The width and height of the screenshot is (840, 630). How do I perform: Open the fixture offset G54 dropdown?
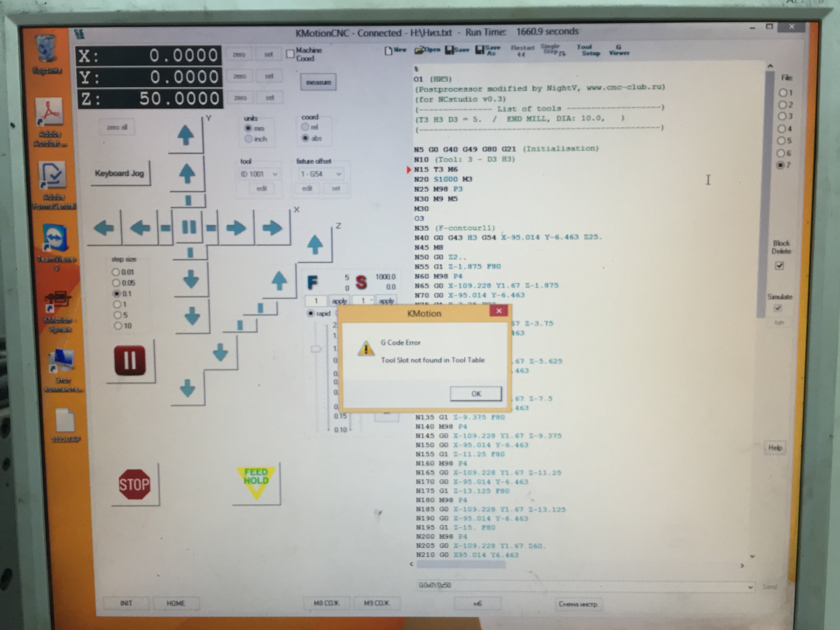(338, 174)
